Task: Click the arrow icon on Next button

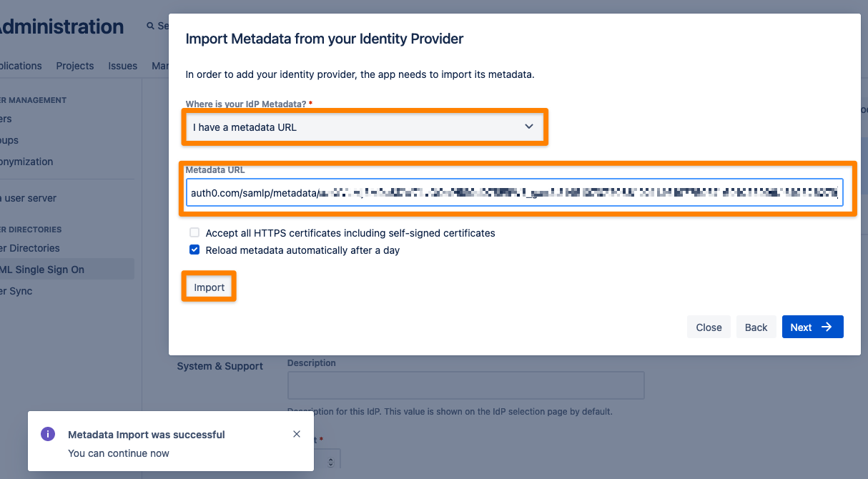Action: point(827,327)
